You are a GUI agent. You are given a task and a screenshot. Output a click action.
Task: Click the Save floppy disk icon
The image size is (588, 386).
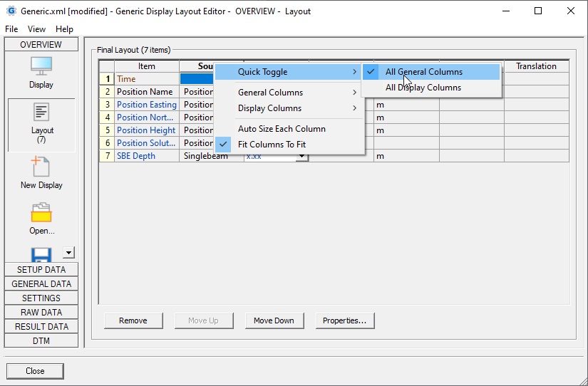click(41, 254)
